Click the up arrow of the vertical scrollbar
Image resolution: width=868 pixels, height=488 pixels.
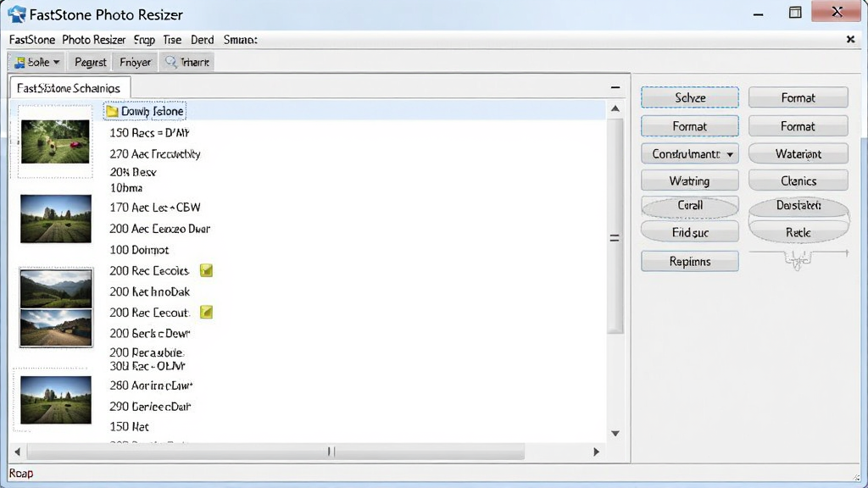click(615, 109)
